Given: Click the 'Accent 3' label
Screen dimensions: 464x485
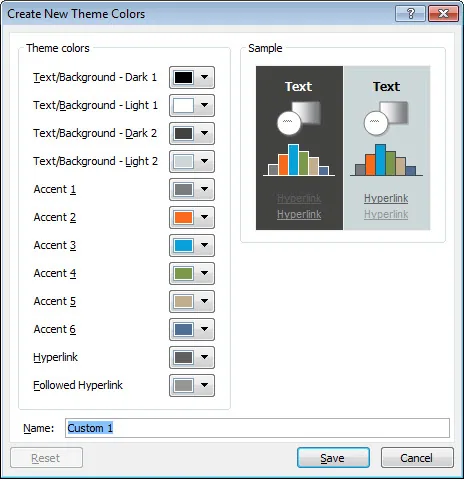Looking at the screenshot, I should (x=55, y=245).
